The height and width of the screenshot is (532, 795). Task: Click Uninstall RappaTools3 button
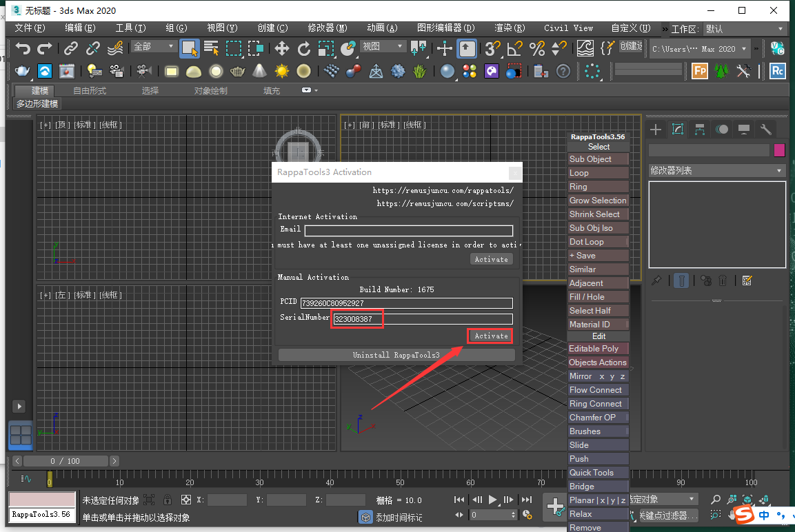click(396, 355)
